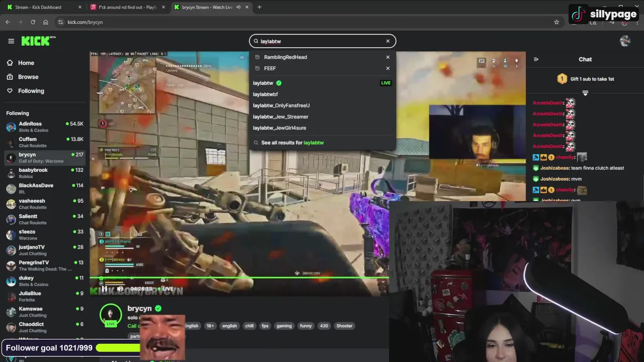The width and height of the screenshot is (644, 362).
Task: Open s1eezo channel in Following list
Action: tap(44, 235)
